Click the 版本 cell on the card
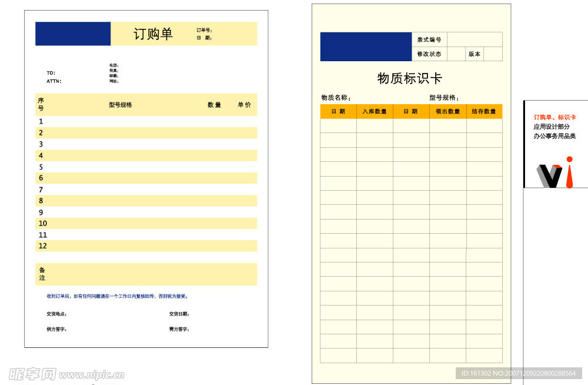This screenshot has width=588, height=385. 475,54
